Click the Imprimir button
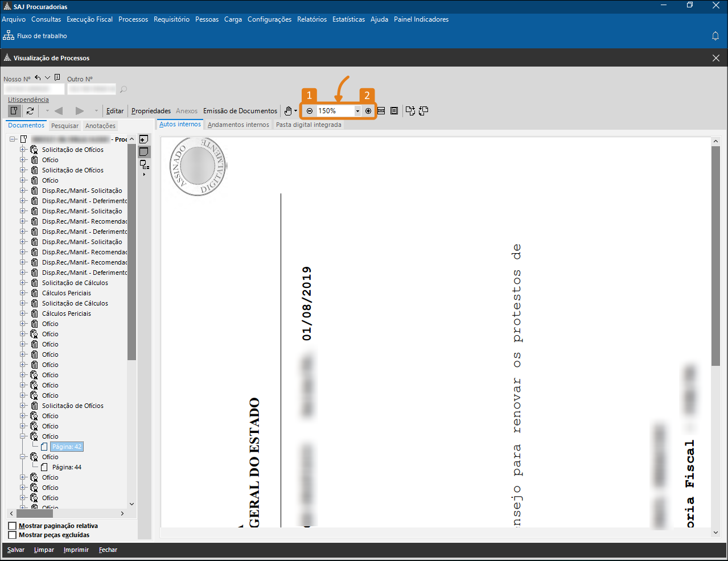Viewport: 728px width, 561px height. click(76, 550)
